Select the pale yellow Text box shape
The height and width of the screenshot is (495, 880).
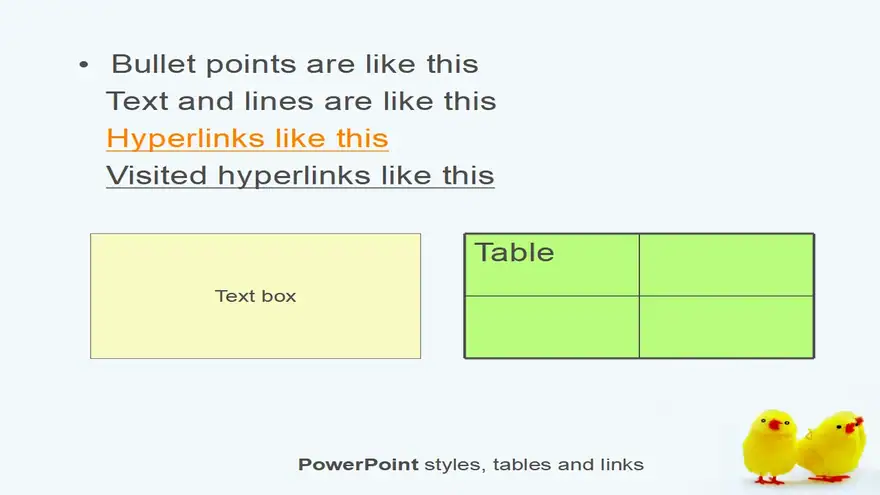tap(255, 296)
